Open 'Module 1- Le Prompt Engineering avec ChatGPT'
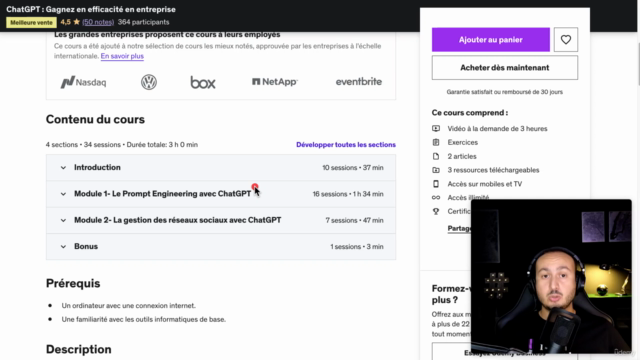 pos(162,193)
